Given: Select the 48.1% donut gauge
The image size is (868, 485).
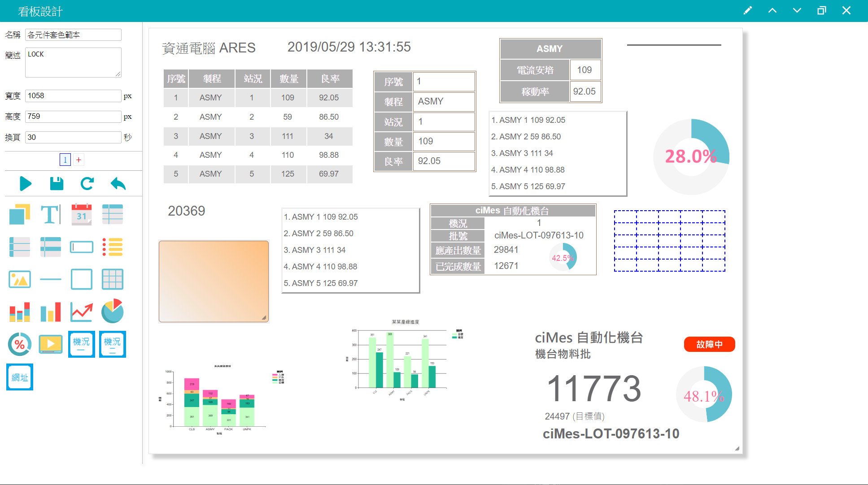Looking at the screenshot, I should (704, 394).
